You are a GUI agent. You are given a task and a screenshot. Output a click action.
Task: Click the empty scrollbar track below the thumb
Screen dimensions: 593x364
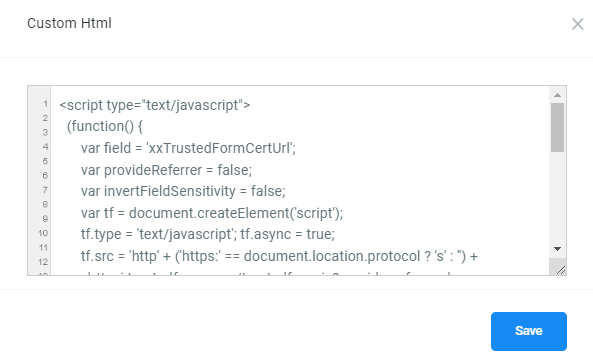(557, 197)
